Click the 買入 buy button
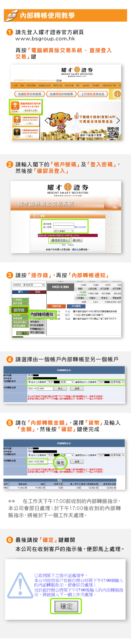The height and width of the screenshot is (644, 131). [x=21, y=292]
